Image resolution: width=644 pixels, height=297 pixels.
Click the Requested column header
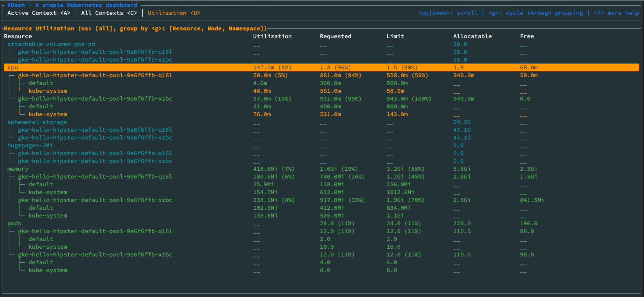point(335,36)
